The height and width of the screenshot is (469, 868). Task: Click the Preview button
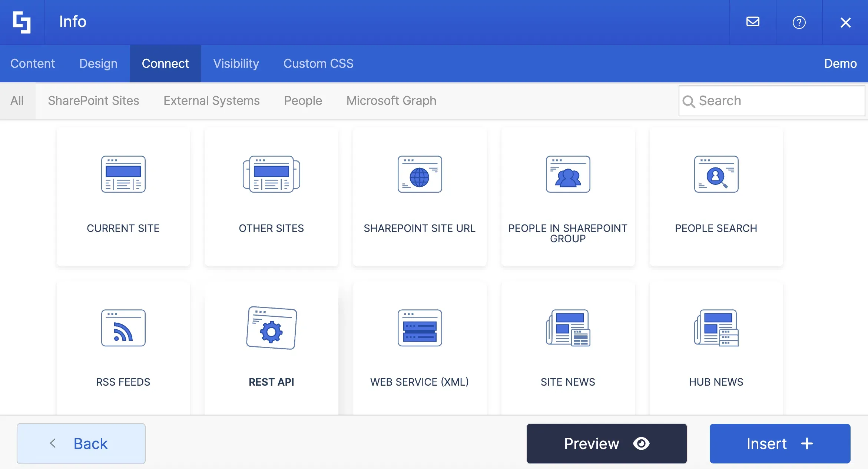coord(607,443)
